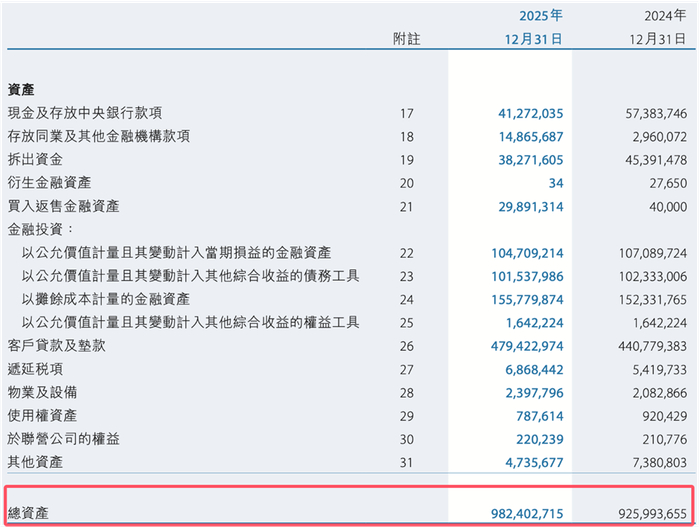Select value 101,537,986
This screenshot has width=700, height=528.
coord(527,276)
